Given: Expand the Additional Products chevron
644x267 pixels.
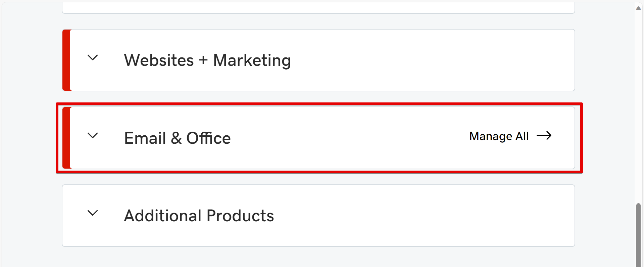Looking at the screenshot, I should click(93, 213).
